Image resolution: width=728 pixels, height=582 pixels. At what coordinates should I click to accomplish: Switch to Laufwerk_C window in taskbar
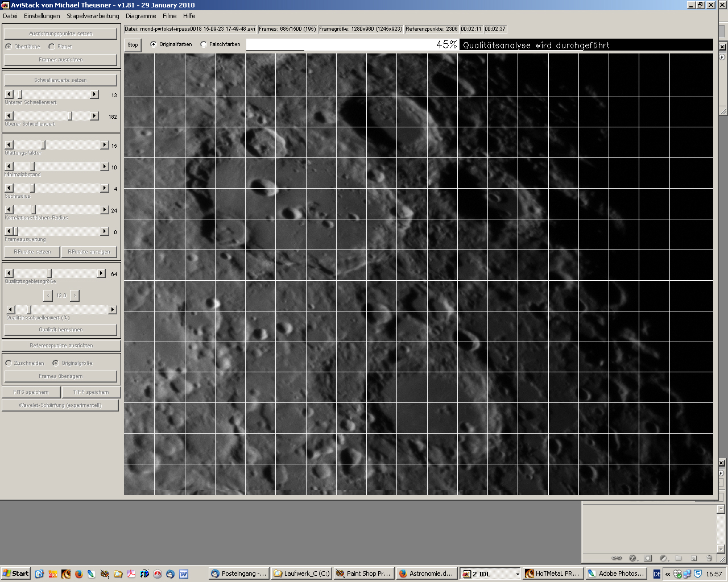301,573
